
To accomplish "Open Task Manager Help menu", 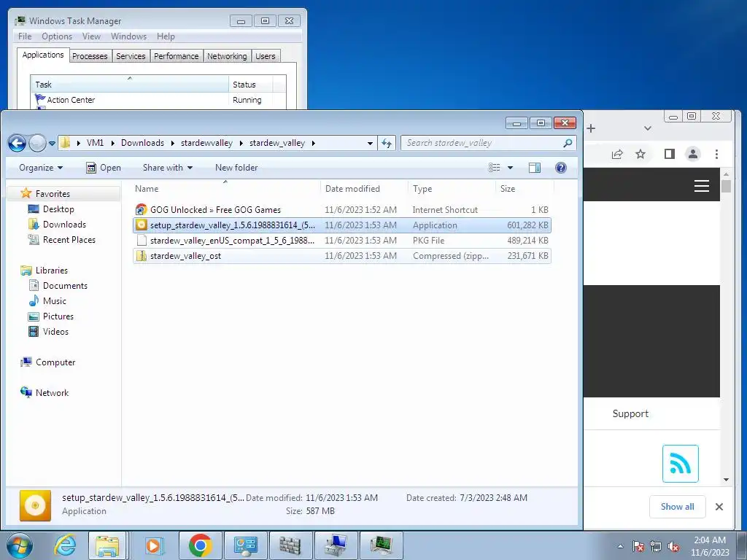I will pyautogui.click(x=166, y=36).
